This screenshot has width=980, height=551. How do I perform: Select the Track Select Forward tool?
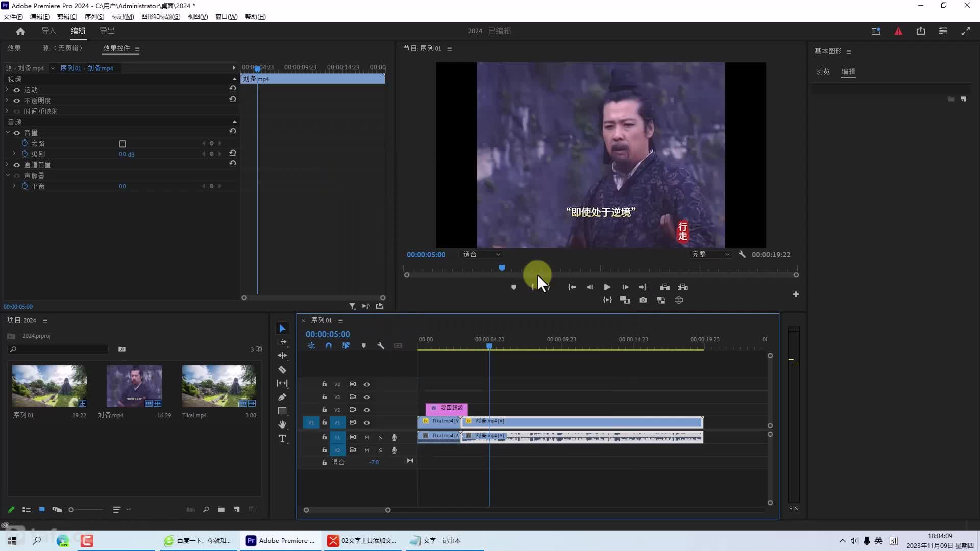pos(282,342)
